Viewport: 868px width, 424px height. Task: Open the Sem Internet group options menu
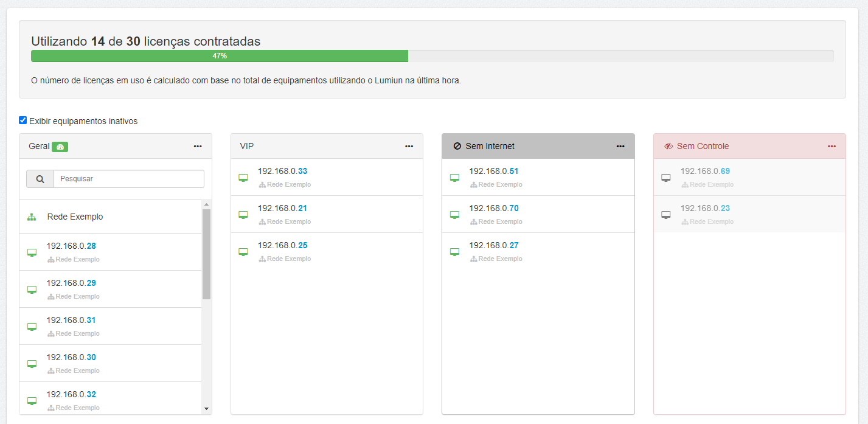(x=620, y=146)
